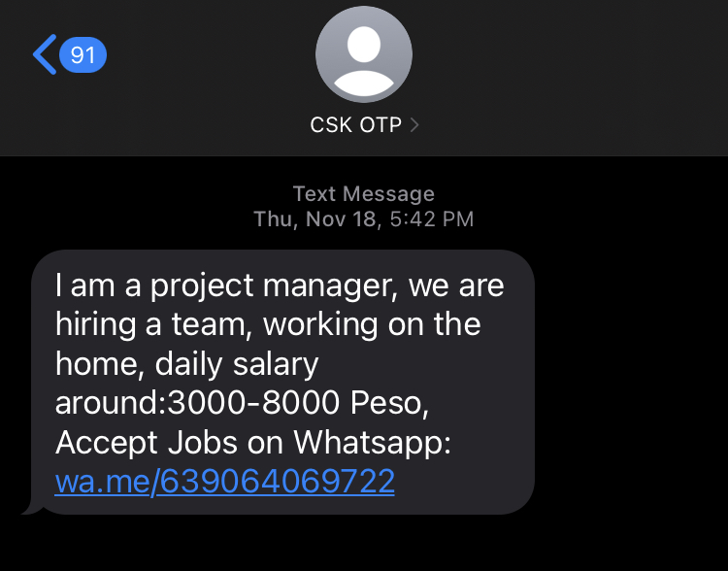Expand contact details chevron beside CSK OTP
This screenshot has width=728, height=571.
pos(414,125)
